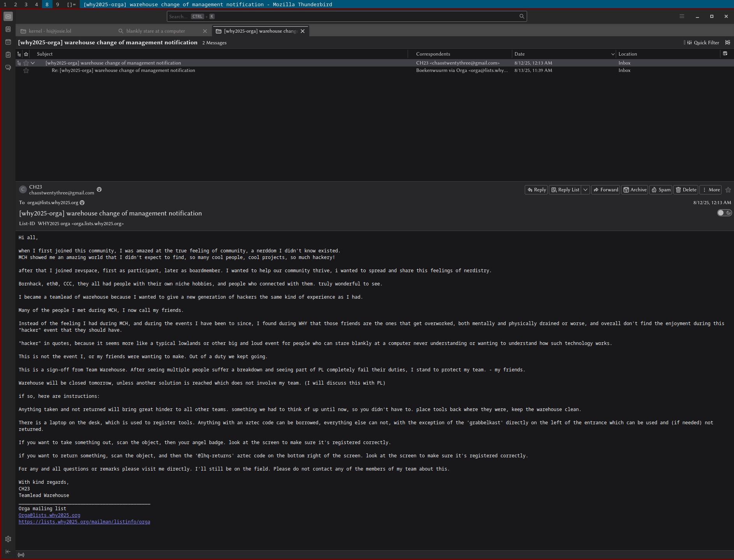This screenshot has height=560, width=734.
Task: Open the Reply List dropdown arrow
Action: 585,190
